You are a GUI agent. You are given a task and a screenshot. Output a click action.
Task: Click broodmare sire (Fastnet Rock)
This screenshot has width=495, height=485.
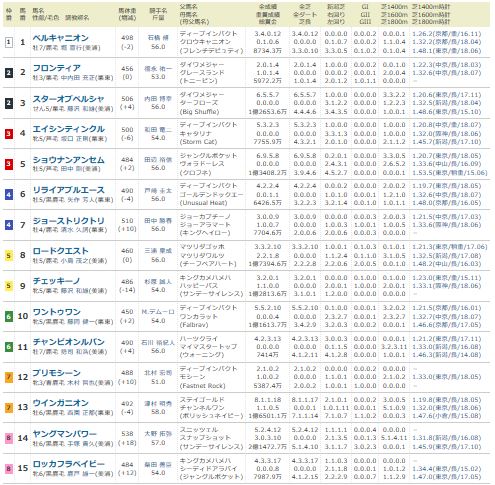pyautogui.click(x=202, y=386)
